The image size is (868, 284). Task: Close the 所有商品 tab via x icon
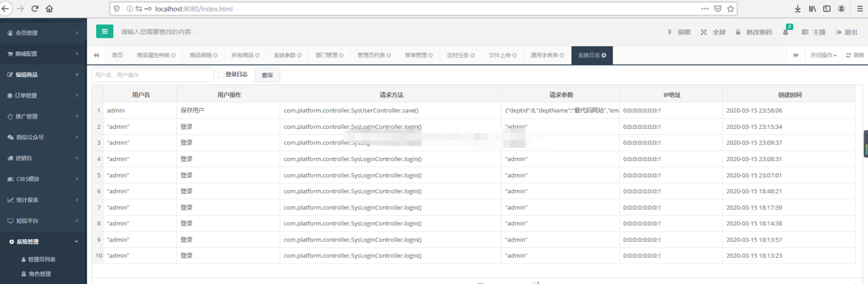(257, 55)
